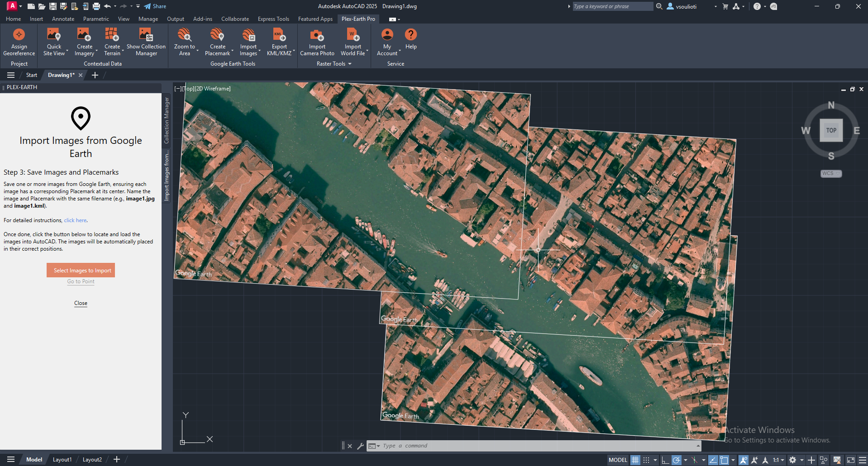Open annotation scale 1:1 dropdown

[x=778, y=460]
